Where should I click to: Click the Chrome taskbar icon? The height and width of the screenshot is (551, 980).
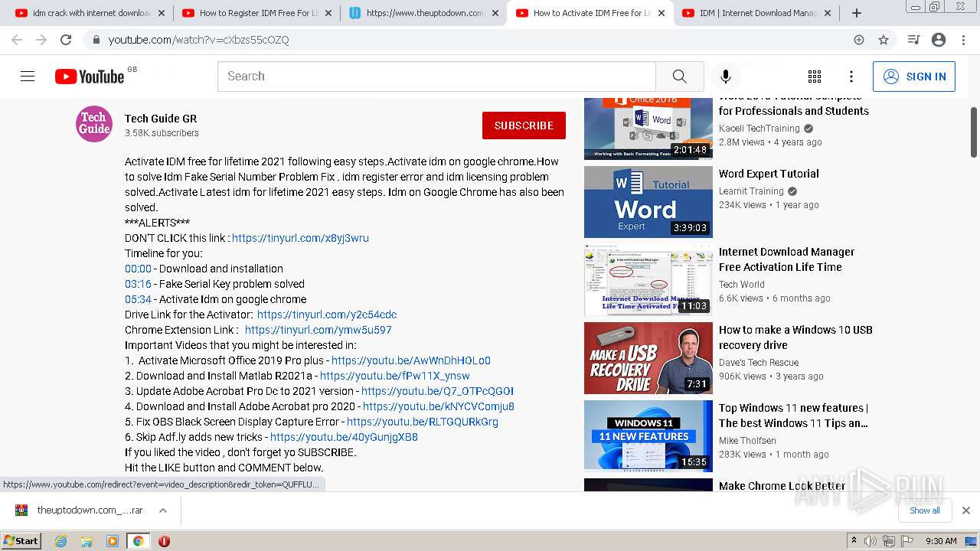[138, 541]
